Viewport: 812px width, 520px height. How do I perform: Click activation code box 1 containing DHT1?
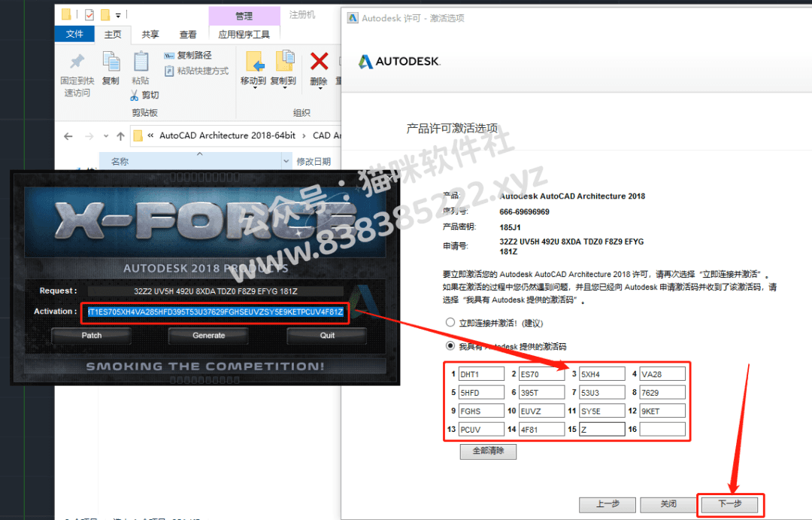(481, 374)
